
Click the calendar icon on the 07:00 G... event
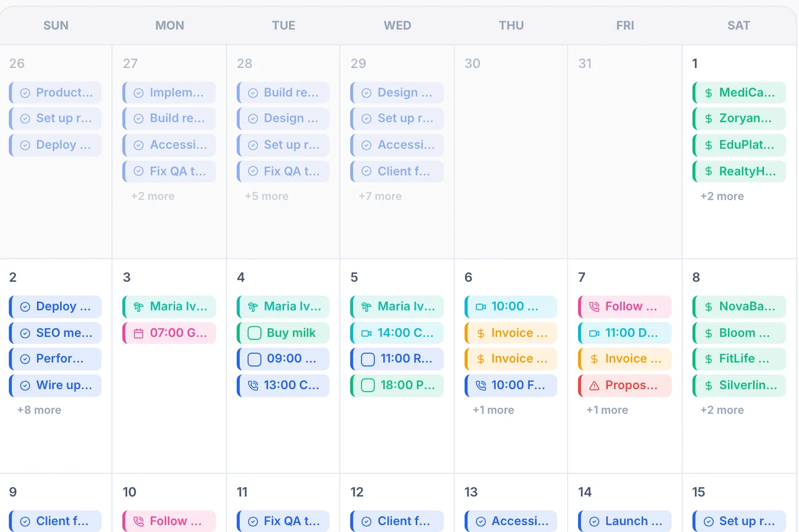point(139,333)
